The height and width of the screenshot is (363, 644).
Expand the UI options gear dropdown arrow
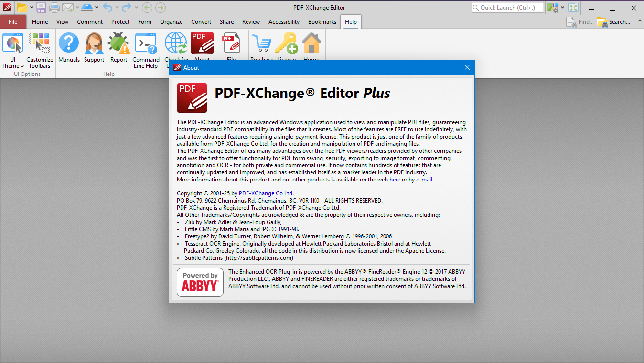point(563,7)
